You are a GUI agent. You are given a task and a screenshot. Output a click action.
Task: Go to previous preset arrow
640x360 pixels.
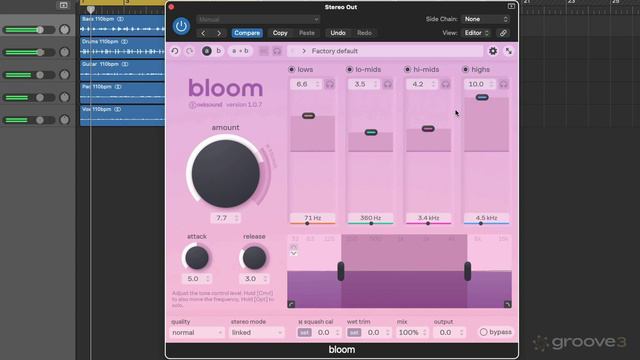(203, 33)
